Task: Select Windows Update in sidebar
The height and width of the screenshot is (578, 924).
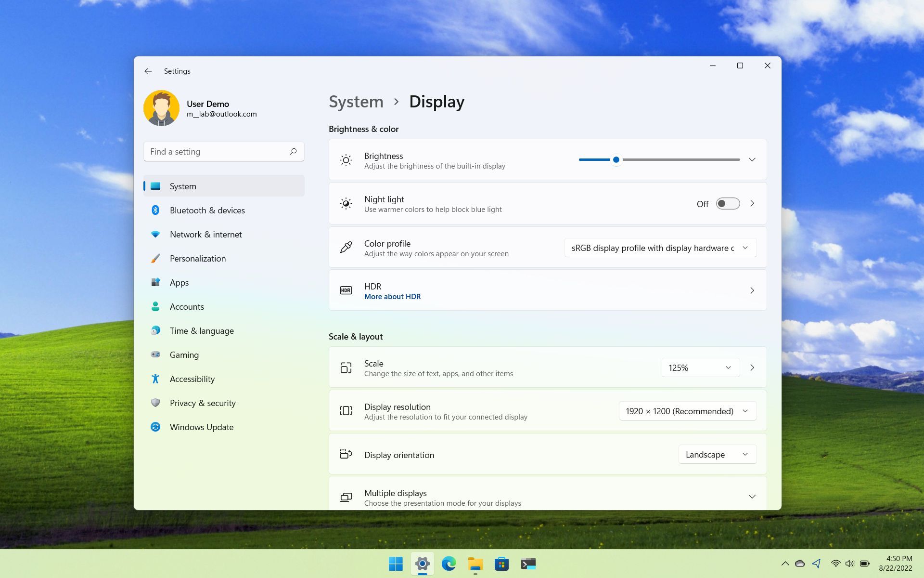Action: tap(202, 427)
